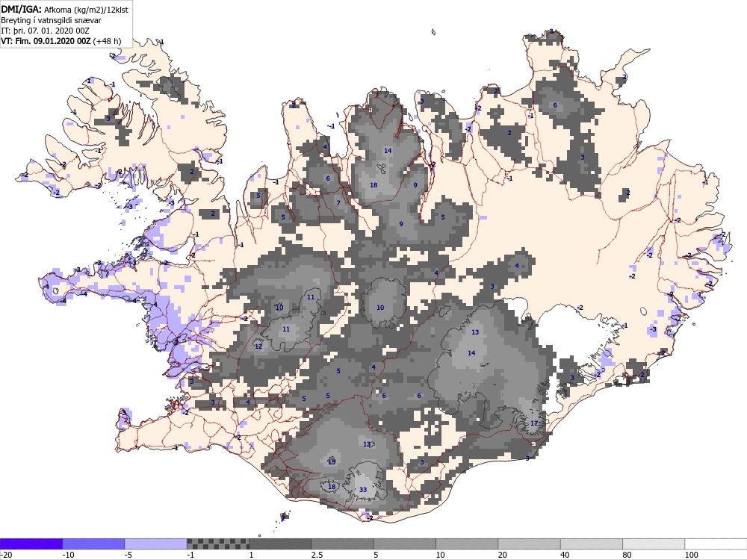Click the legend scale label '100'
The image size is (747, 560).
pyautogui.click(x=691, y=555)
